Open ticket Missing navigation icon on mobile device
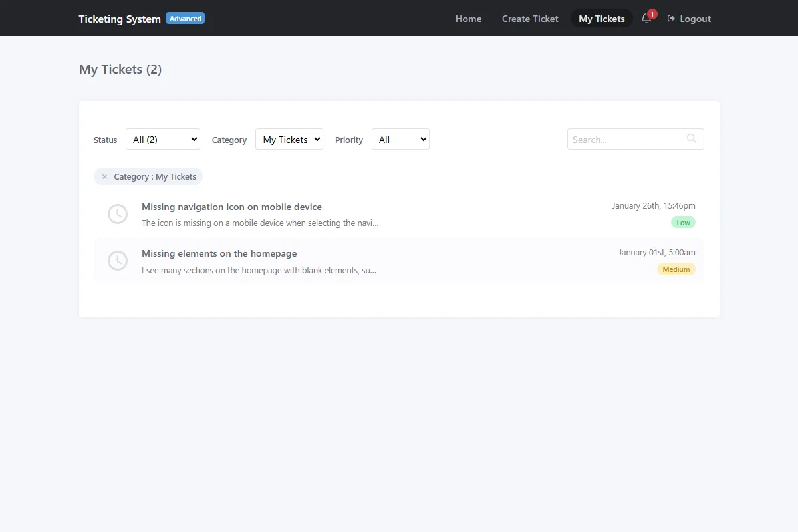 (231, 207)
